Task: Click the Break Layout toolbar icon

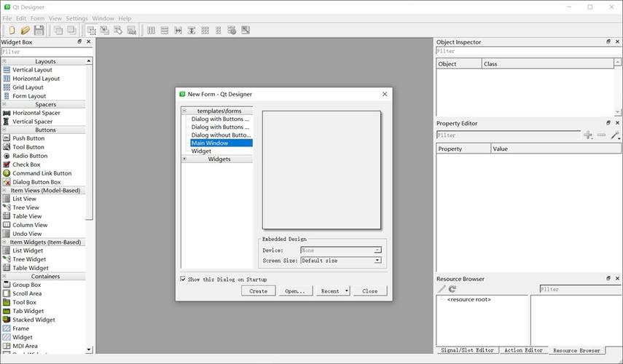Action: click(x=232, y=30)
